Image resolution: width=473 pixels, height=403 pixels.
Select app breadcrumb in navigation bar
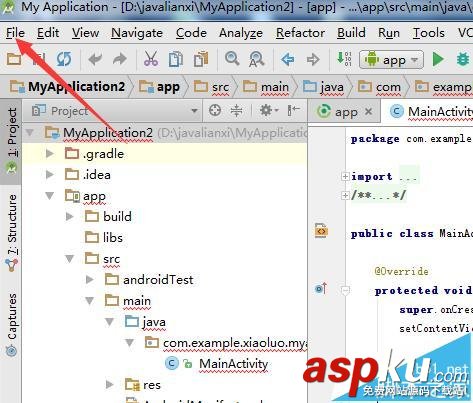pos(160,87)
